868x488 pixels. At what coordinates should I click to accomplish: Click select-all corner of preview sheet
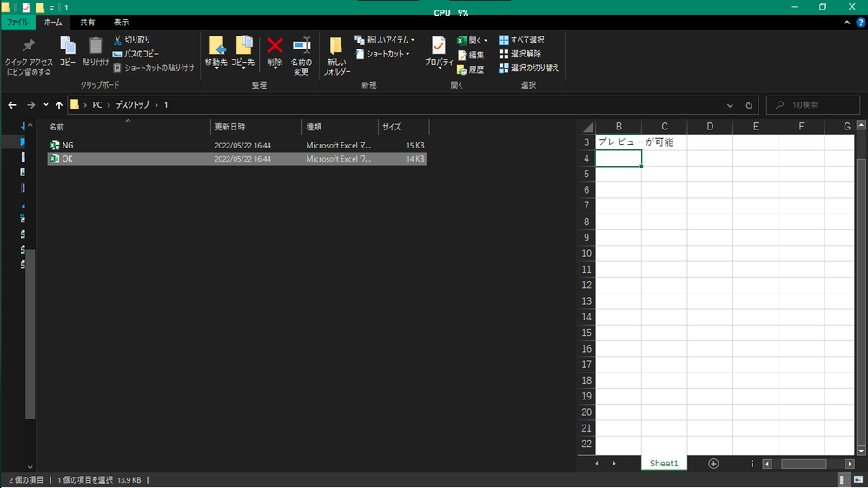(587, 127)
